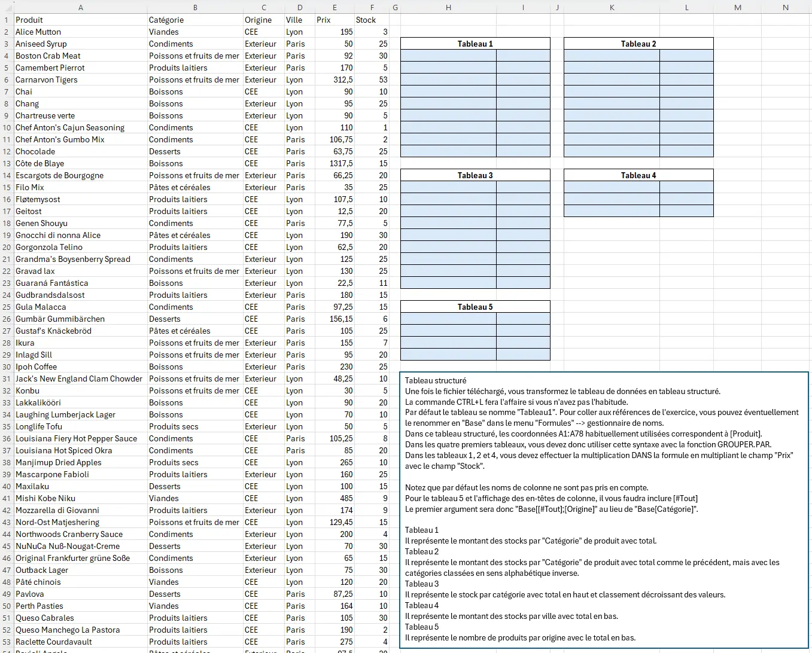Image resolution: width=812 pixels, height=653 pixels.
Task: Click the Desserts category cell for Pavlova
Action: (195, 594)
